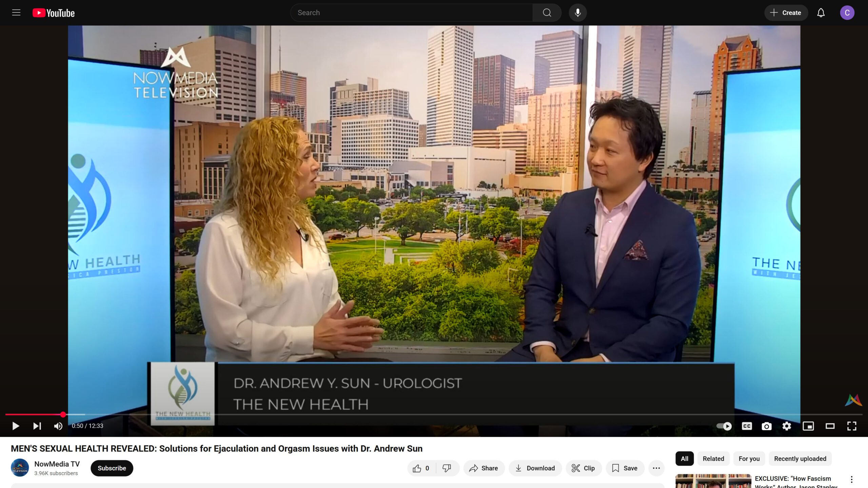868x488 pixels.
Task: Open the video settings gear
Action: 787,426
